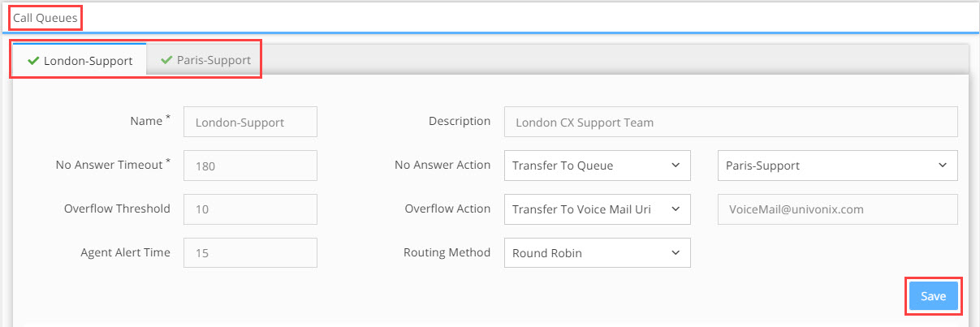
Task: Click the Description text field
Action: pyautogui.click(x=731, y=122)
